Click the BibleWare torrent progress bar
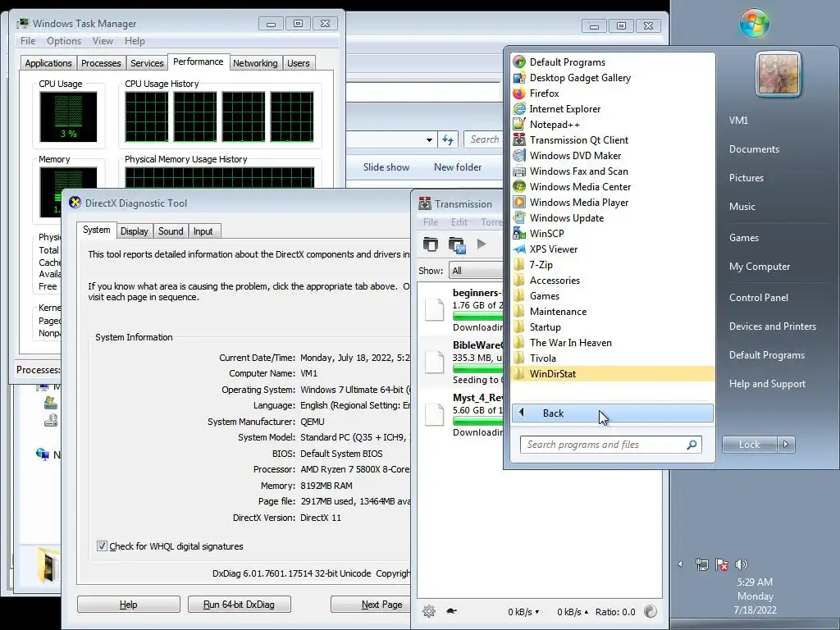The height and width of the screenshot is (630, 840). (x=478, y=368)
